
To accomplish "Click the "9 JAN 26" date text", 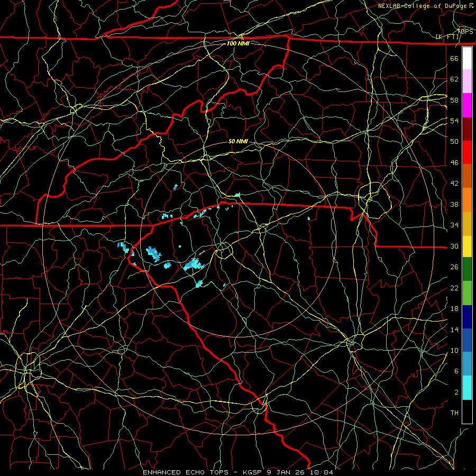I will pos(287,472).
